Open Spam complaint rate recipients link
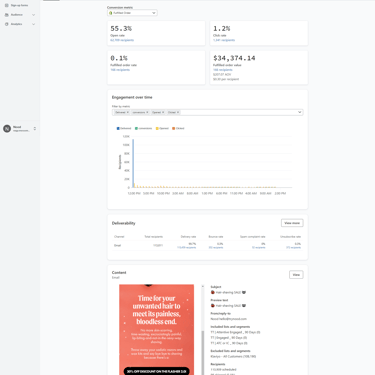Viewport: 375px width, 375px height. click(258, 248)
